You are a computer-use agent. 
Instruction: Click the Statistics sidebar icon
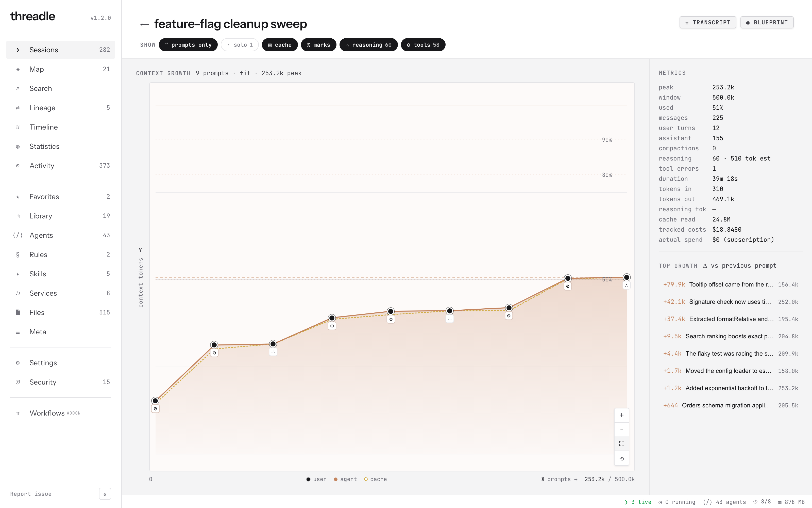pos(18,147)
